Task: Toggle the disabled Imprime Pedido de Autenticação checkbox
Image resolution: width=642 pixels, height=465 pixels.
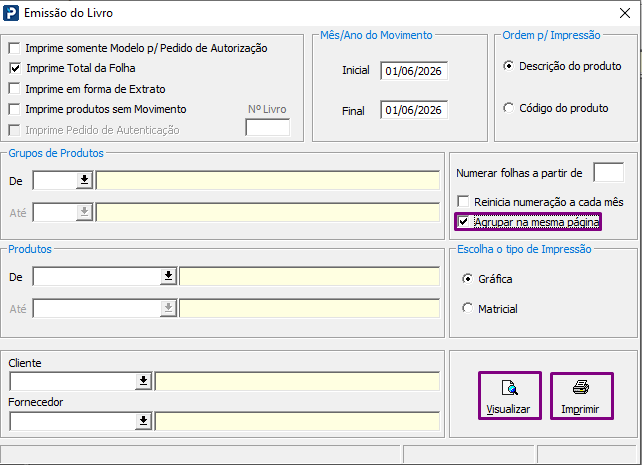Action: pos(14,130)
